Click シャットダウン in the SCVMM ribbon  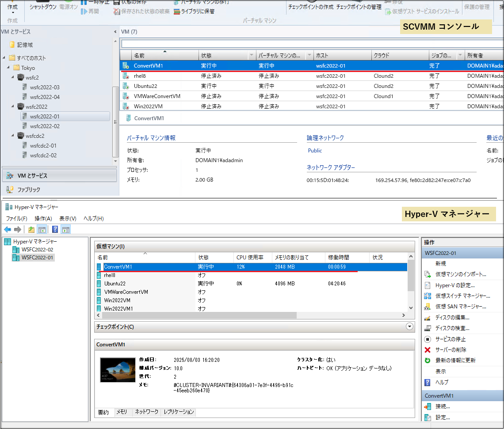click(43, 7)
